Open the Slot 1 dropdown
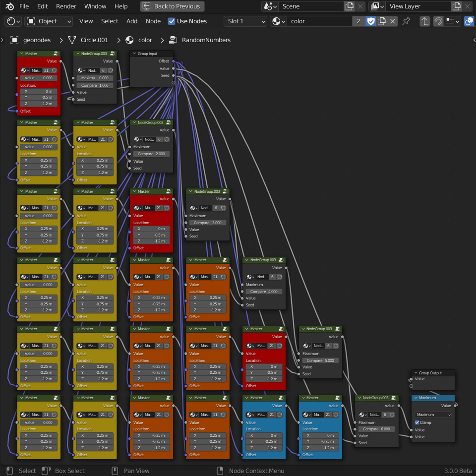 click(245, 21)
